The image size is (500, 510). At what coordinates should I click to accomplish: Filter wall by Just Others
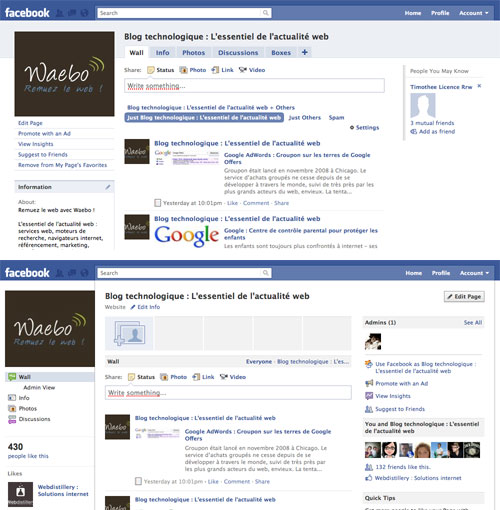[x=305, y=118]
